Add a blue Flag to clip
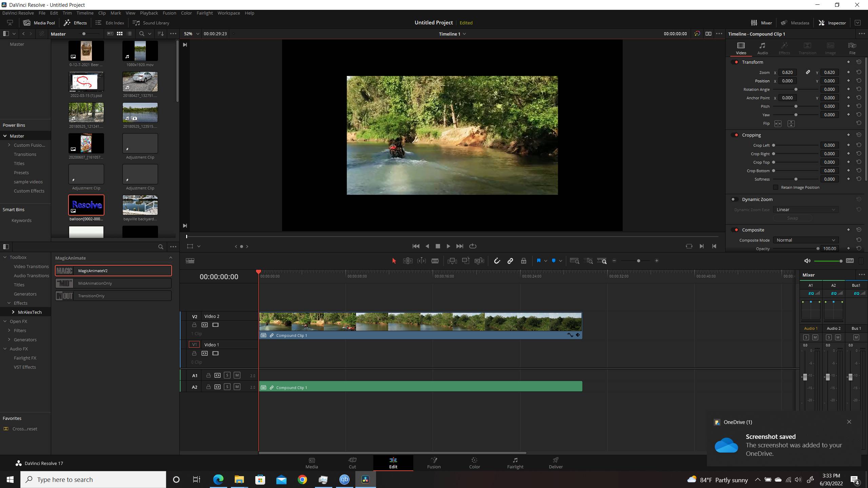This screenshot has width=868, height=488. pyautogui.click(x=538, y=261)
